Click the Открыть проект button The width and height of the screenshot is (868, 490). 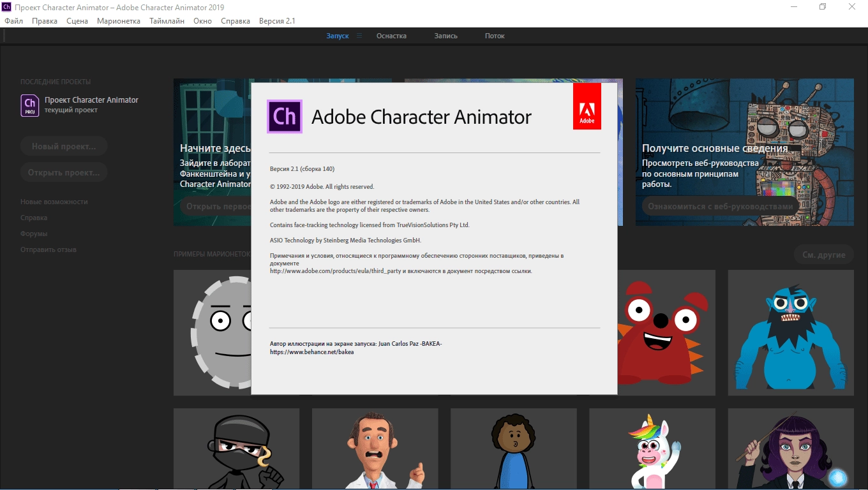tap(64, 172)
